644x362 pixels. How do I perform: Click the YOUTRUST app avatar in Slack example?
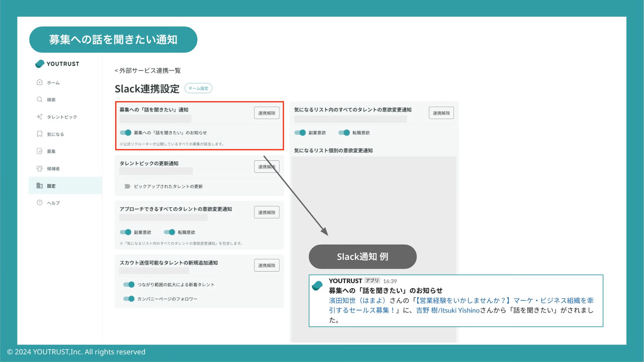click(317, 286)
